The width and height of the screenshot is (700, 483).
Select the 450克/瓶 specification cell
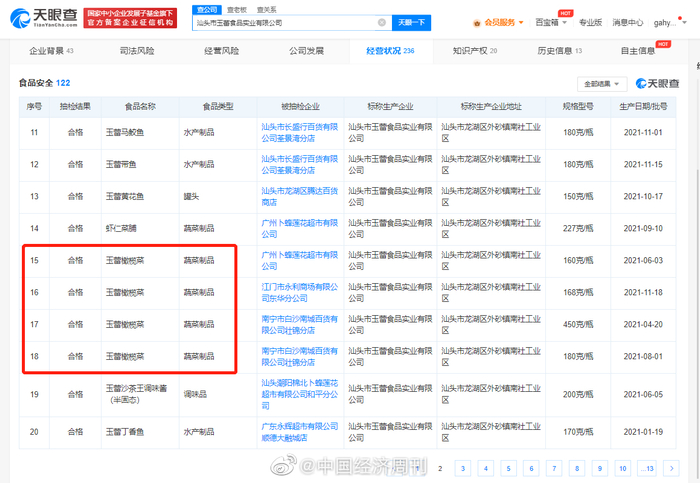click(x=578, y=325)
